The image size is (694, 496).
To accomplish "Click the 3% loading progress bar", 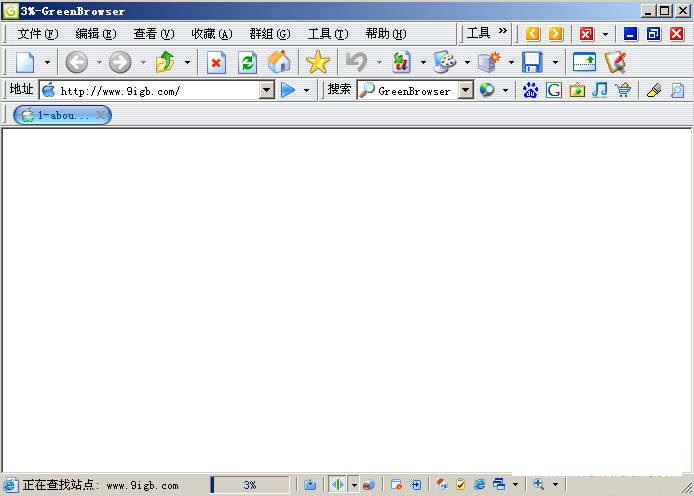I will [250, 485].
